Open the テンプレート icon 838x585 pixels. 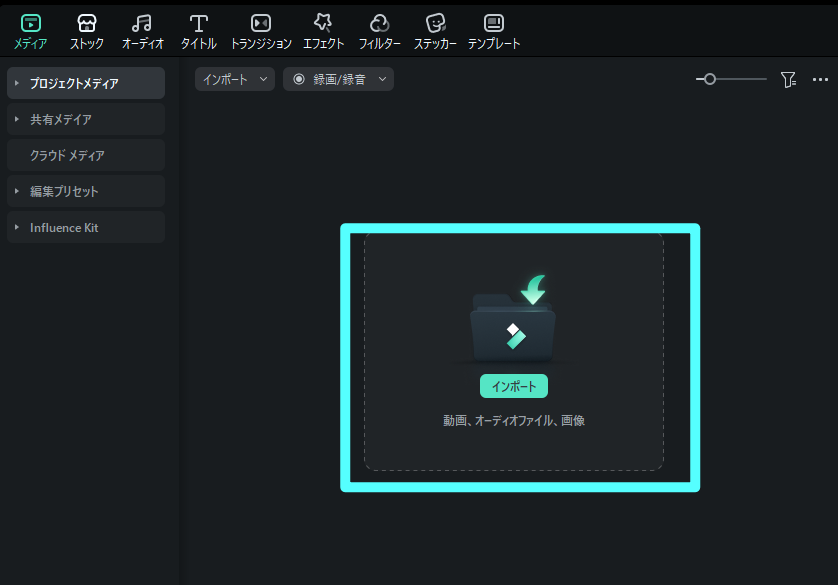tap(494, 23)
